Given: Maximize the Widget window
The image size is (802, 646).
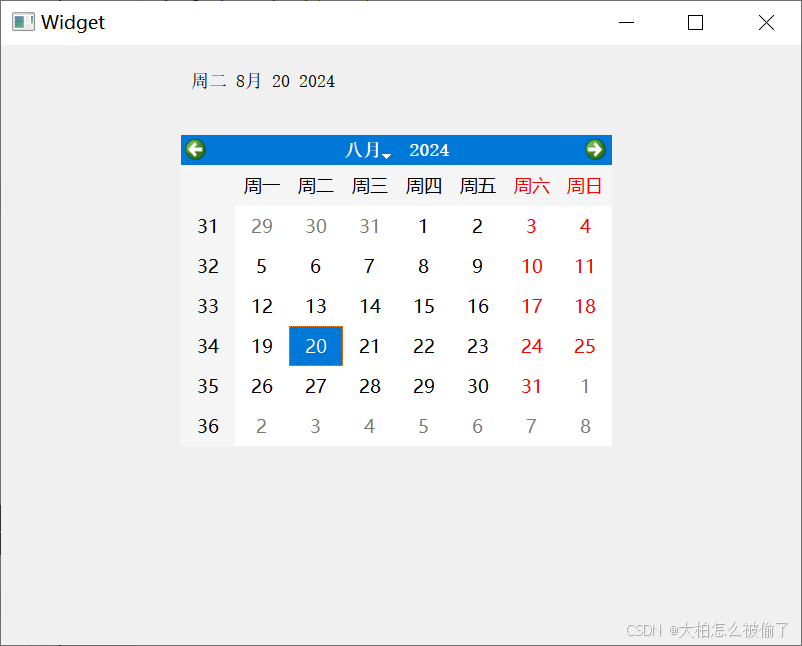Looking at the screenshot, I should (x=695, y=23).
